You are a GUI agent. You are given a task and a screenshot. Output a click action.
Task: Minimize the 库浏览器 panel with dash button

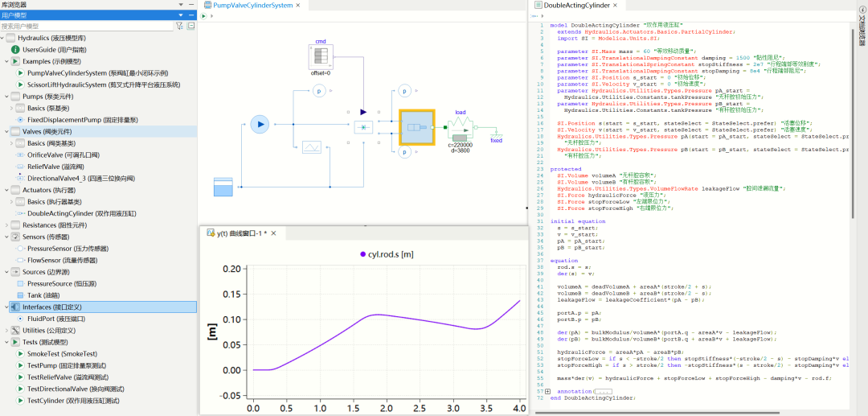192,4
